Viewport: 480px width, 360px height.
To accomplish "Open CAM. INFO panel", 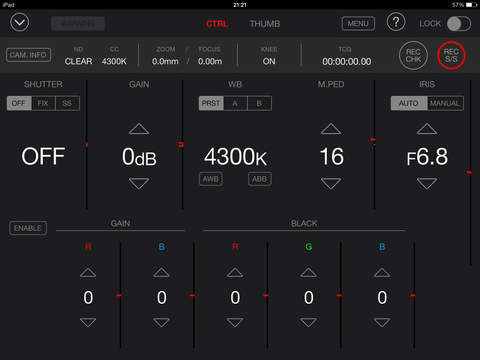I will 28,55.
